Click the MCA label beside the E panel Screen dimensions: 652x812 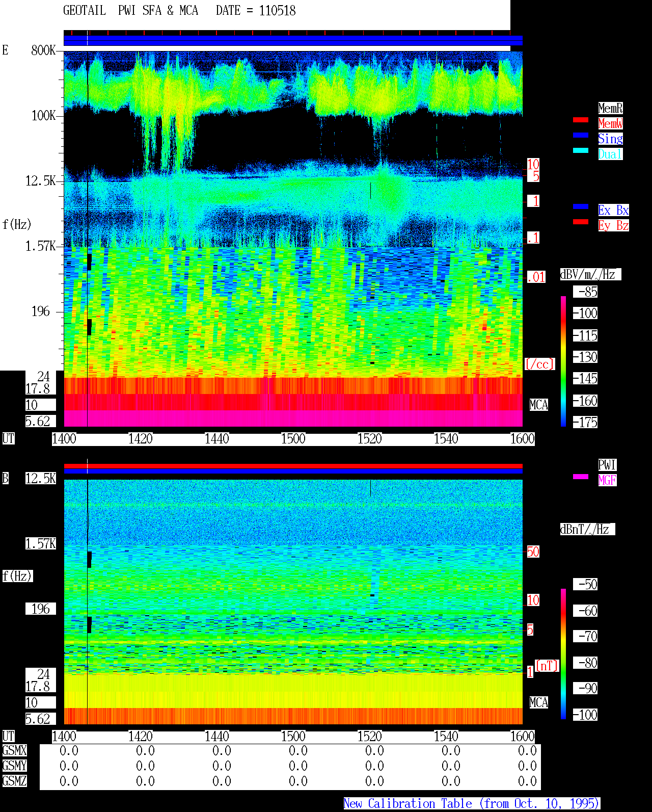(538, 405)
